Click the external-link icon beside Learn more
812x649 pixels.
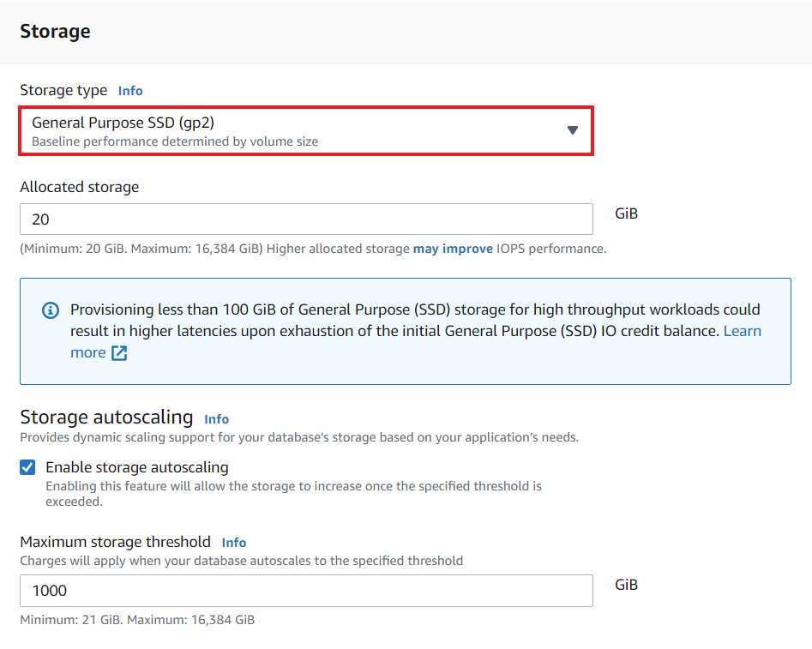pos(117,352)
